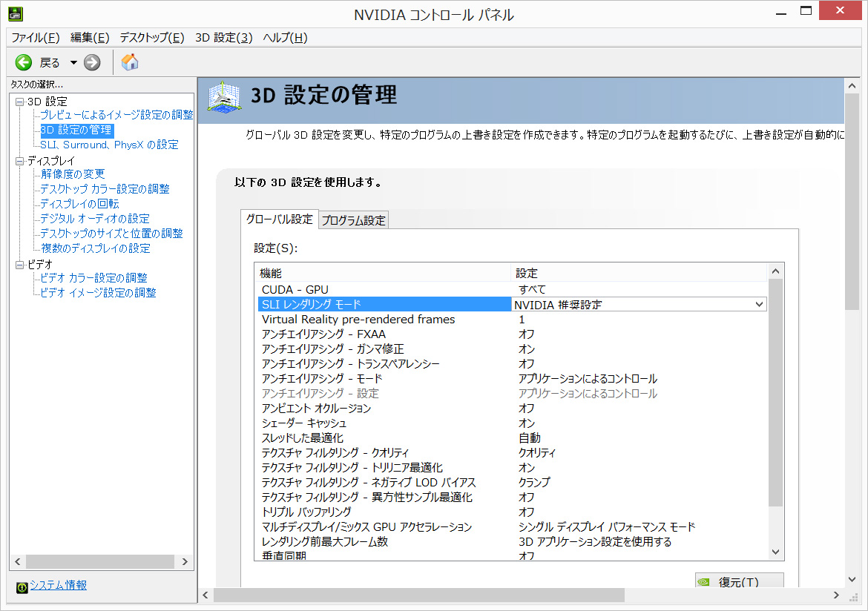Collapse the 3D 設定 tree node
Screen dimensions: 868x611
coord(19,102)
